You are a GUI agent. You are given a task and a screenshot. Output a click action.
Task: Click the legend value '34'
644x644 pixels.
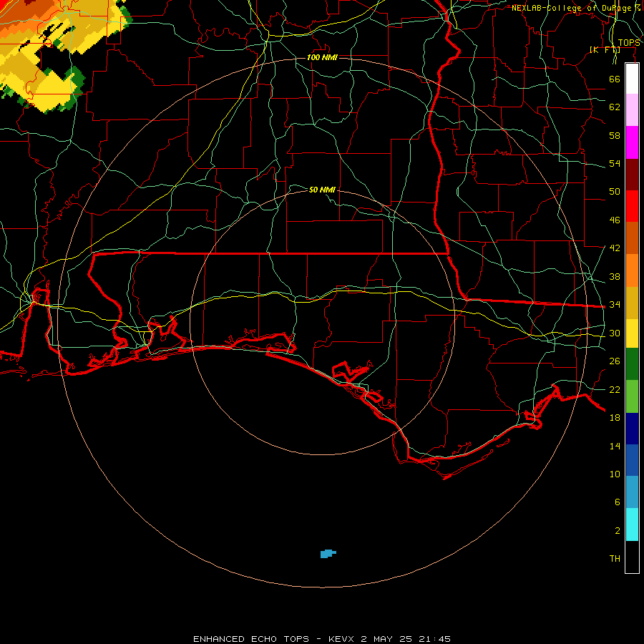(x=615, y=305)
